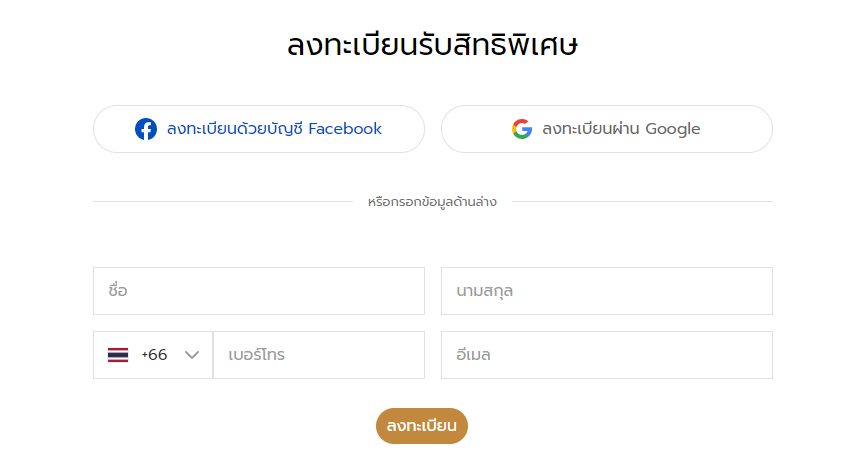847x464 pixels.
Task: Click the ลงทะเบียนผ่าน Google label text
Action: (621, 129)
